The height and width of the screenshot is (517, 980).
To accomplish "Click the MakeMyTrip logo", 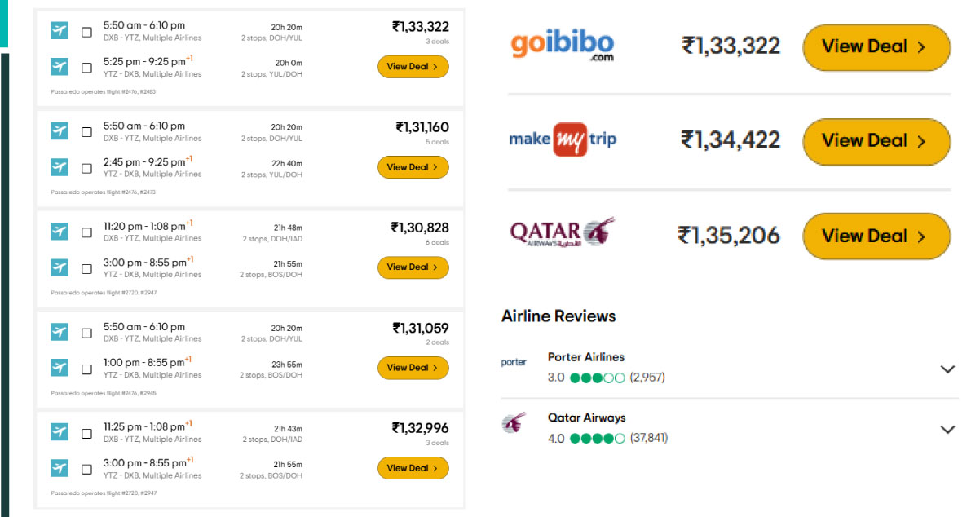I will (563, 140).
